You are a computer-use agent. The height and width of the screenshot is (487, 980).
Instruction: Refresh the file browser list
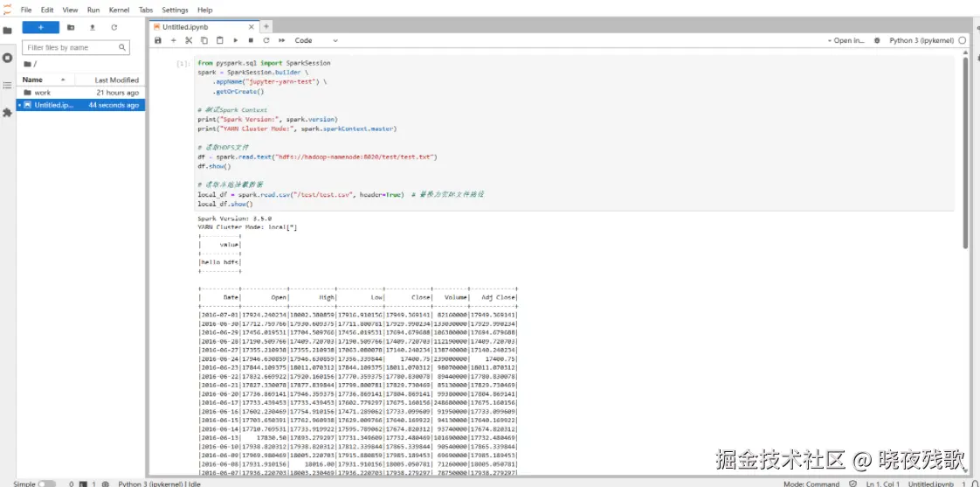[114, 28]
